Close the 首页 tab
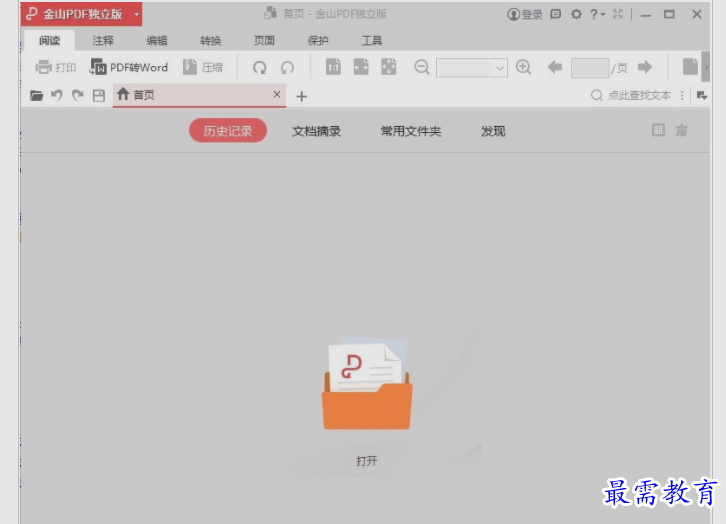This screenshot has width=726, height=524. coord(277,94)
